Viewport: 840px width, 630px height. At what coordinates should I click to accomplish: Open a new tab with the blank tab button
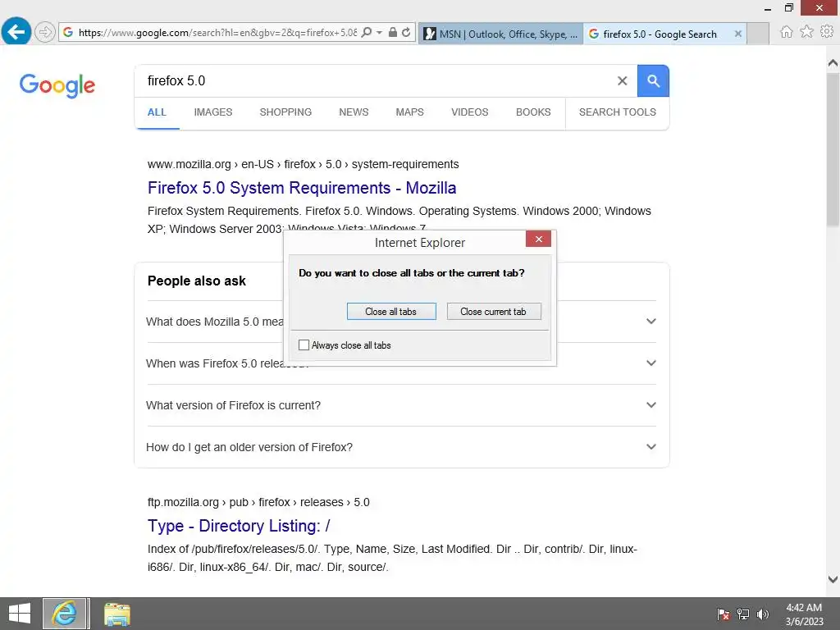click(758, 34)
